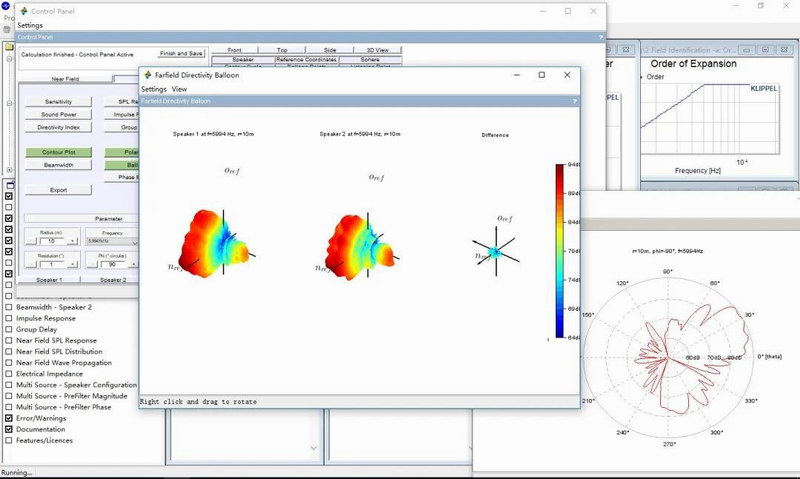The height and width of the screenshot is (479, 800).
Task: Enable the Features/Licences checkbox
Action: point(9,440)
